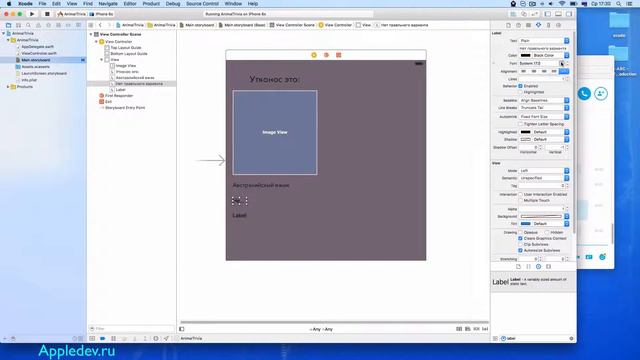Viewport: 640px width, 360px height.
Task: Open the Identity inspector icon
Action: pos(528,25)
